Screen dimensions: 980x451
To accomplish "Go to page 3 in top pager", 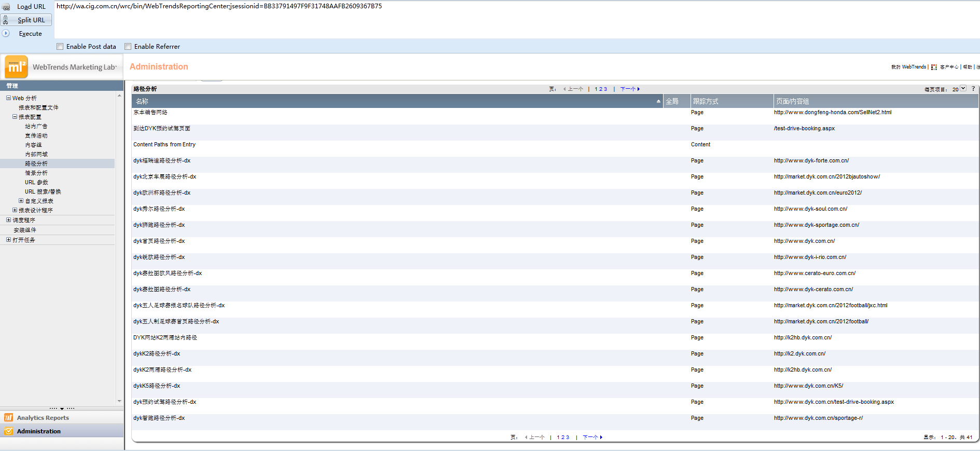I will [605, 89].
